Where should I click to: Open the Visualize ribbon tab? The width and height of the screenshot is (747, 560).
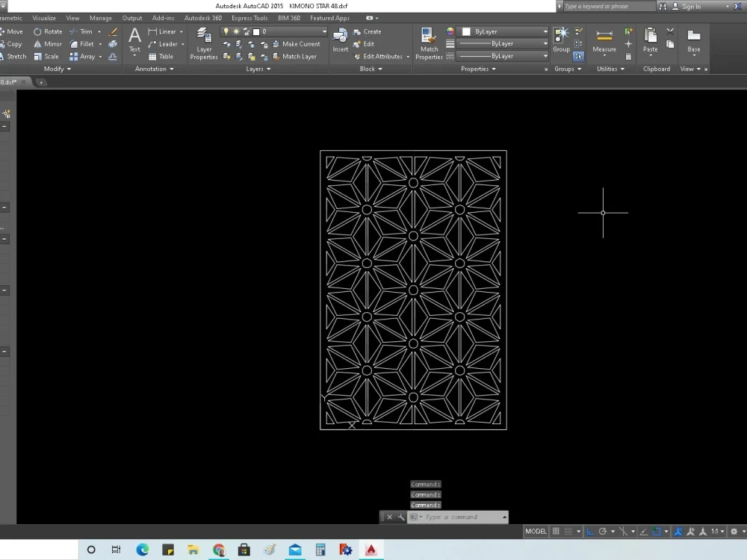44,18
